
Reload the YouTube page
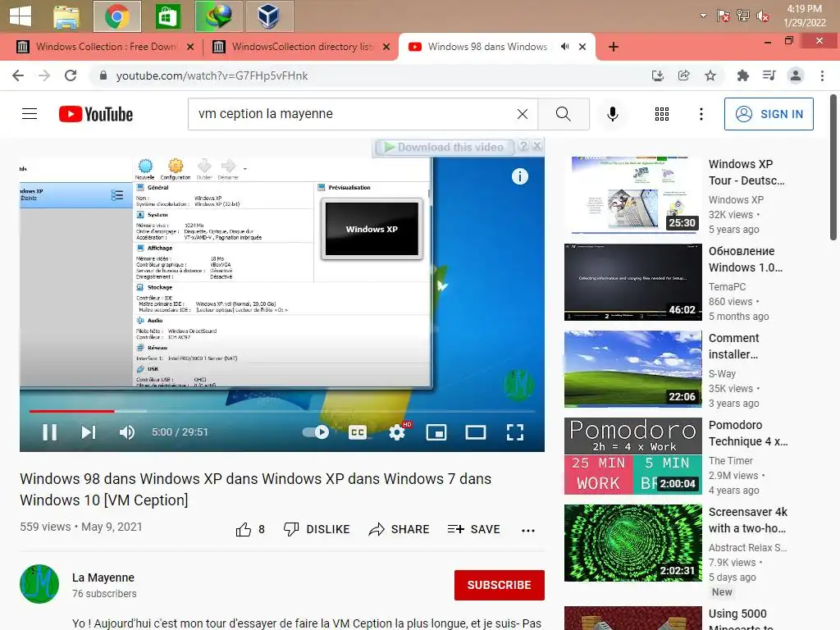click(x=71, y=75)
